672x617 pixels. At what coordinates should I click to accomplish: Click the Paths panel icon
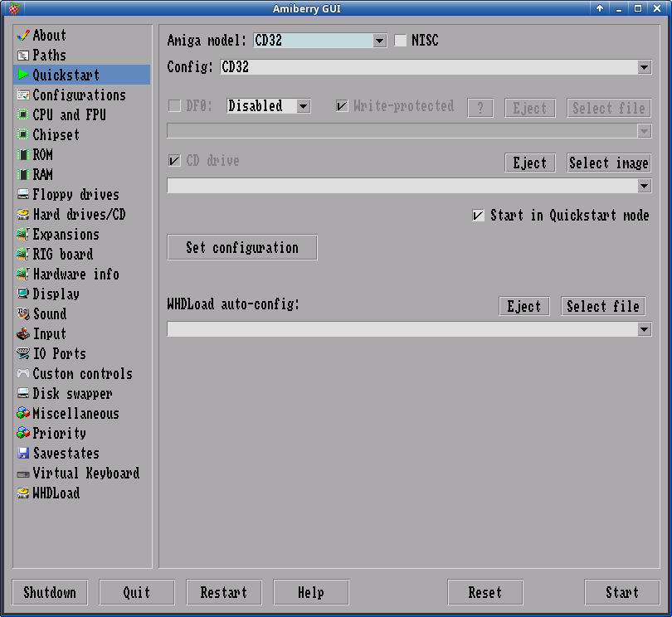(x=22, y=56)
